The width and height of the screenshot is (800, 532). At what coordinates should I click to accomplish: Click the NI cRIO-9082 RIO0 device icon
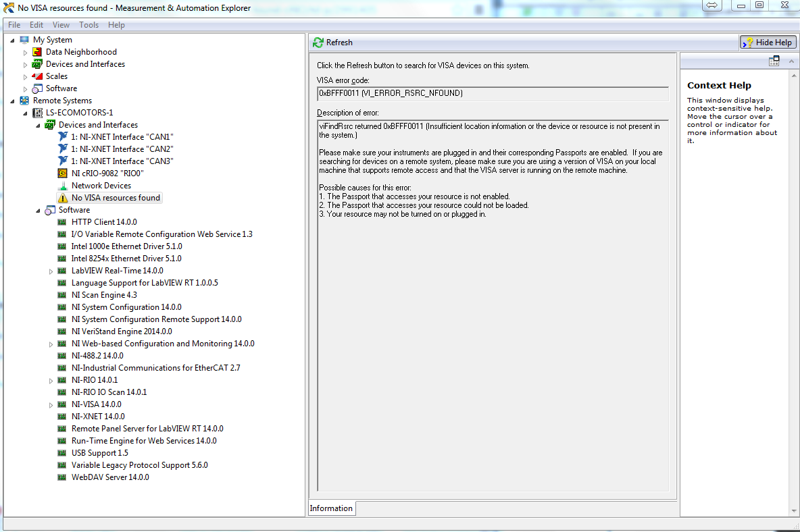[62, 174]
